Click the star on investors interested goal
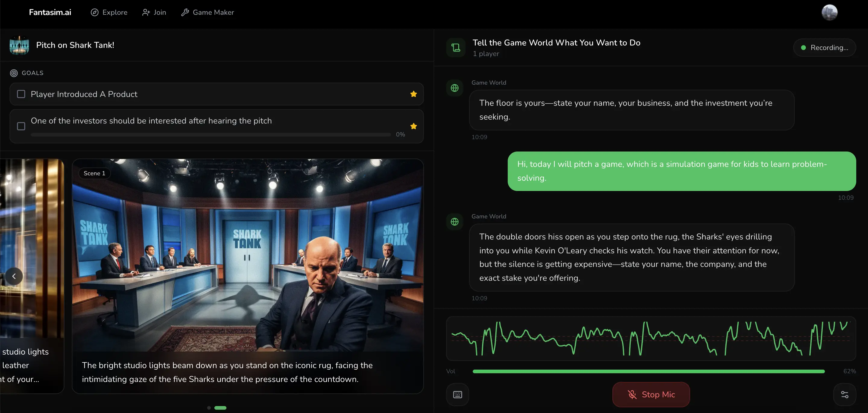Screen dimensions: 868x413 (413, 126)
